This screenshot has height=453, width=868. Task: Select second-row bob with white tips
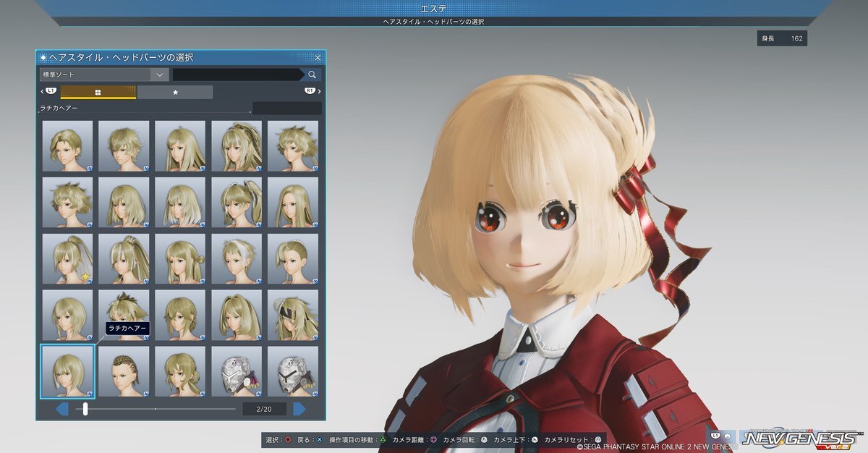click(x=180, y=203)
